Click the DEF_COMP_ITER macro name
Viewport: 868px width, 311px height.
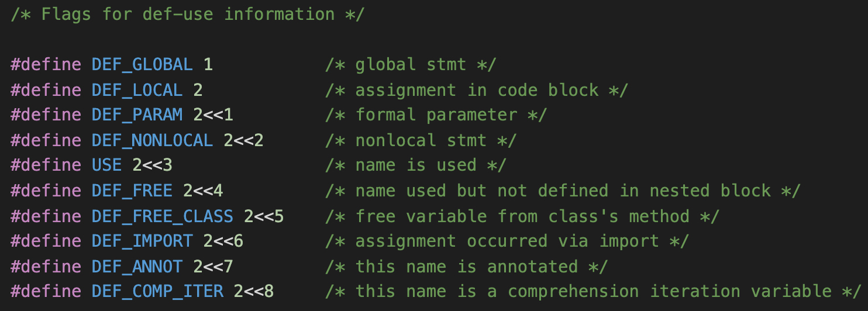(157, 292)
